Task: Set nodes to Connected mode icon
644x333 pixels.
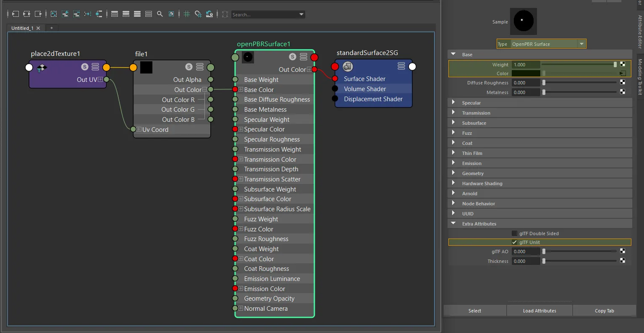Action: (126, 14)
